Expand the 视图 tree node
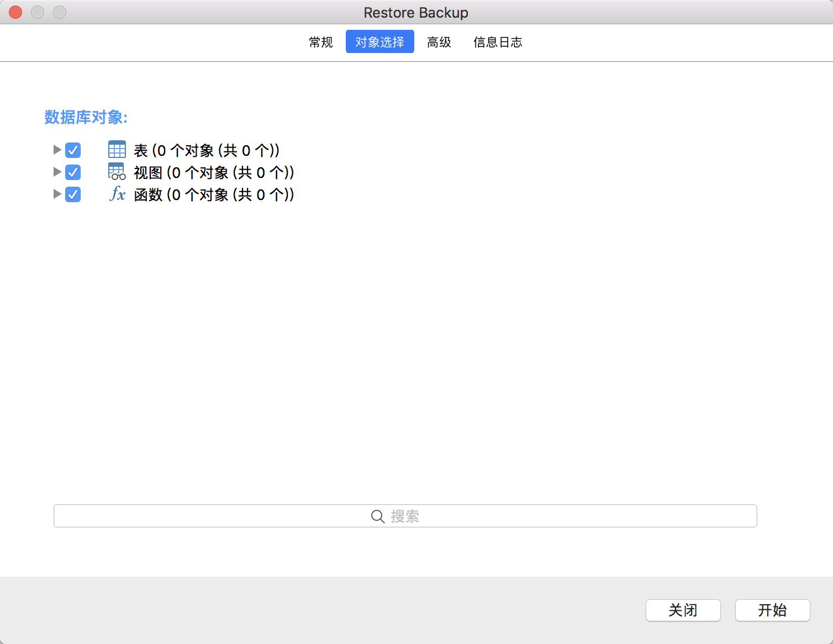 (57, 172)
